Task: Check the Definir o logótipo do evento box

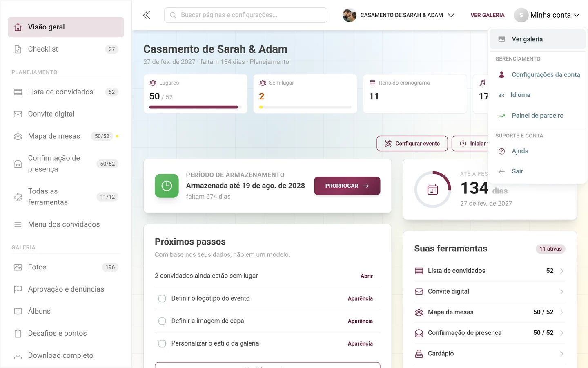Action: (162, 298)
